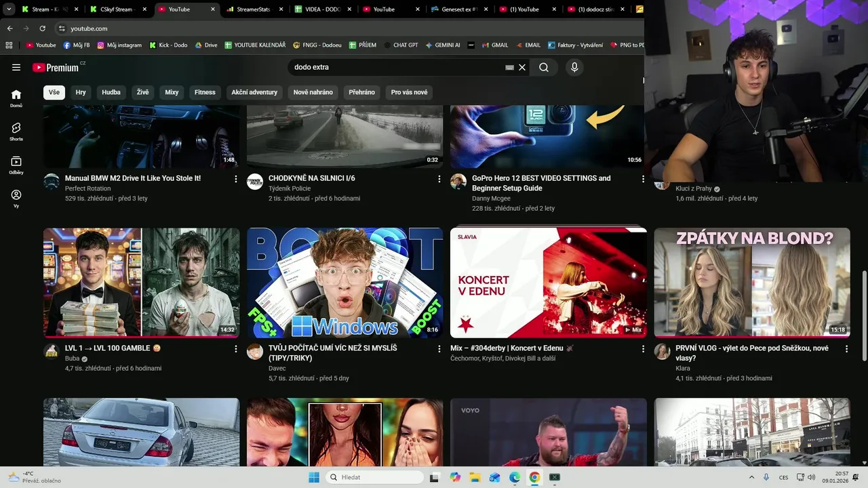The image size is (868, 488).
Task: Open options menu for Mix #304derby
Action: [x=643, y=349]
